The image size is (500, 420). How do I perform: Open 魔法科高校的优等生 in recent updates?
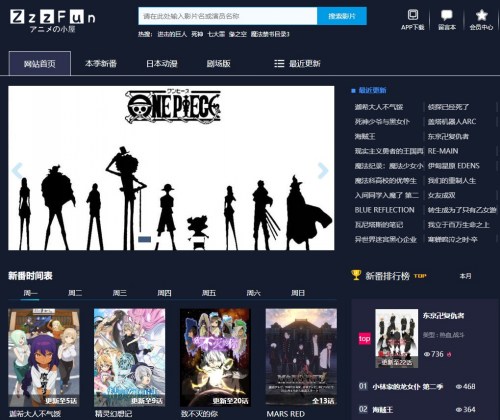386,181
